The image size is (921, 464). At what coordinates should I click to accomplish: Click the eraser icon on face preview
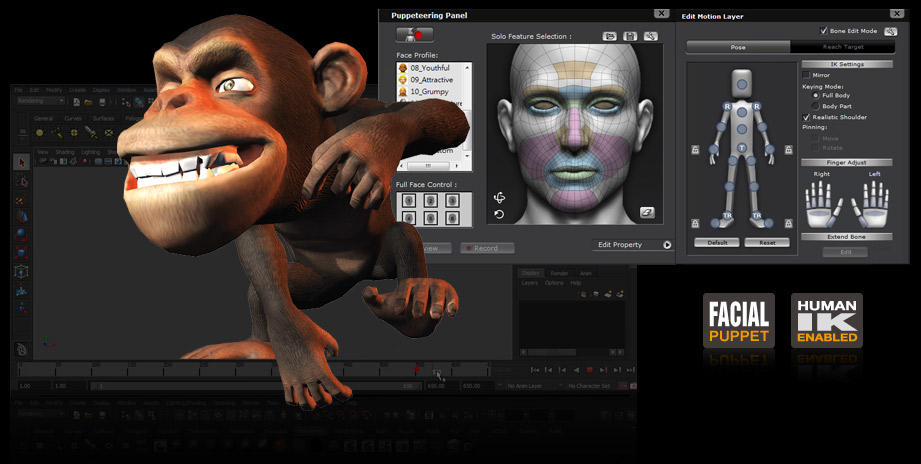(647, 212)
